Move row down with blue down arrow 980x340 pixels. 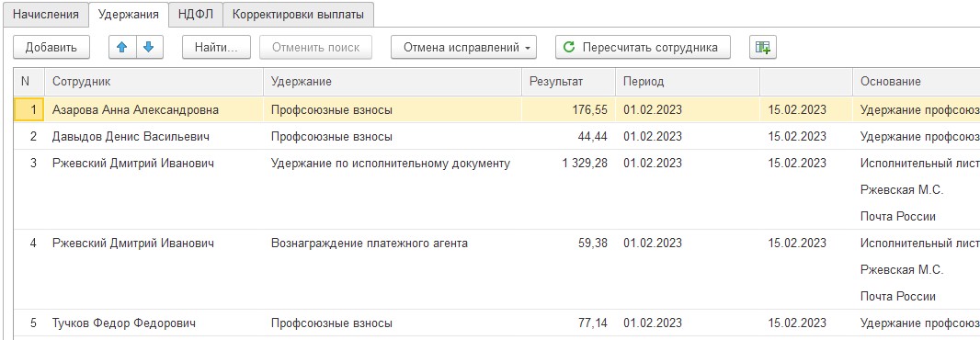pyautogui.click(x=149, y=47)
